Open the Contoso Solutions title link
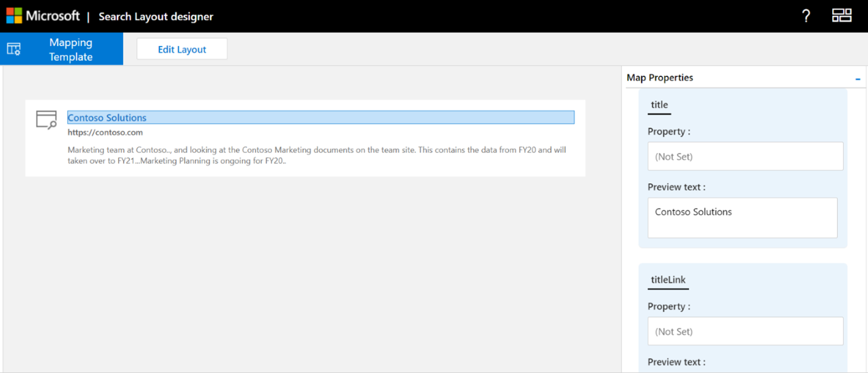 click(107, 117)
